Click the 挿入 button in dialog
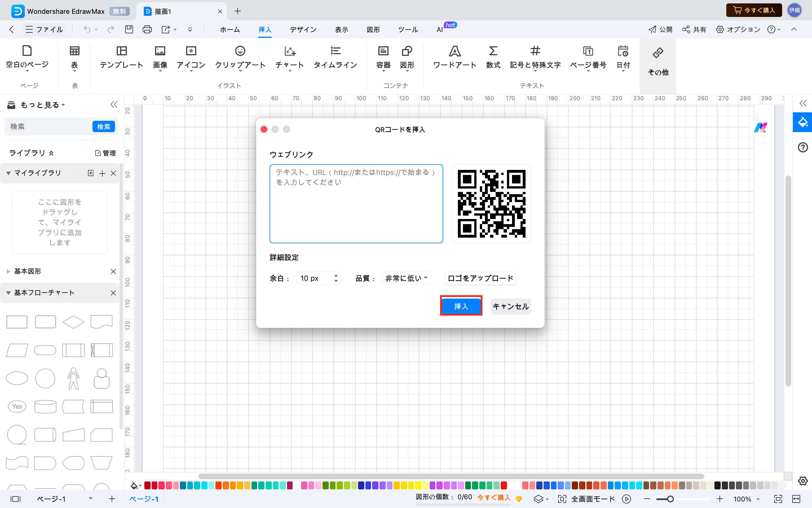Screen dimensions: 812x508 (461, 306)
